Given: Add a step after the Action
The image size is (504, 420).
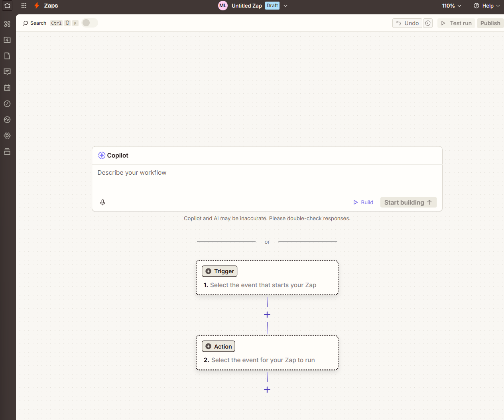Looking at the screenshot, I should (x=267, y=390).
